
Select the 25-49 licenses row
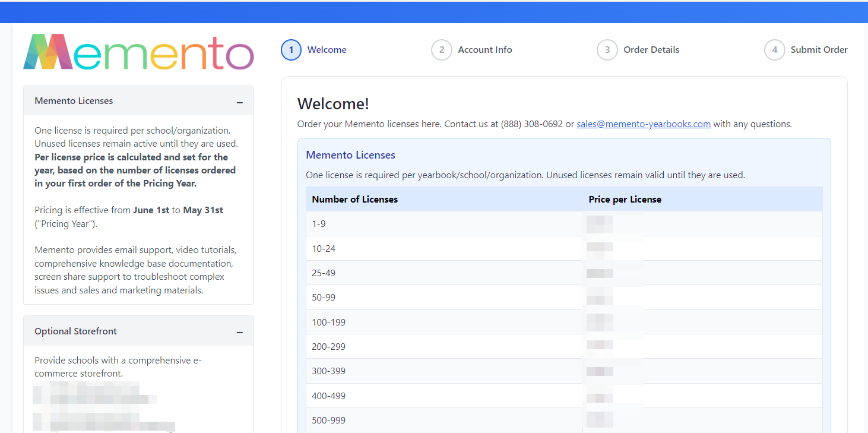pos(564,273)
